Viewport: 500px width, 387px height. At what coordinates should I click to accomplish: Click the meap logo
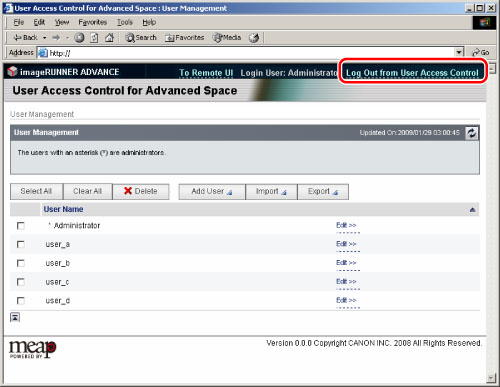point(32,349)
